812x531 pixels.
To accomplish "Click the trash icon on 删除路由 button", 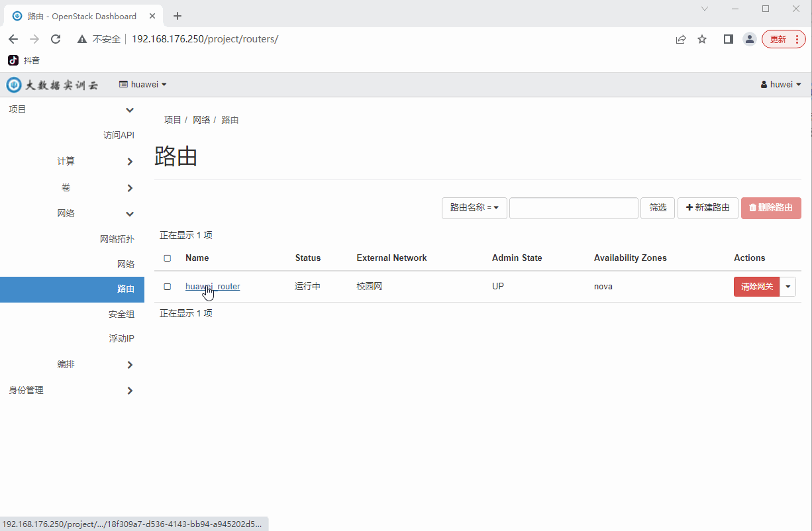I will [752, 208].
